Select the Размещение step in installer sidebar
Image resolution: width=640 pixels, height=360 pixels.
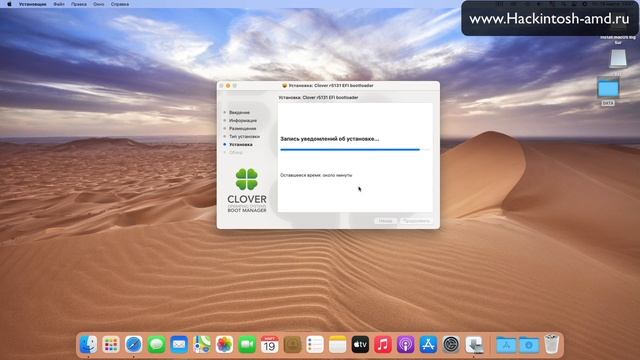coord(242,128)
